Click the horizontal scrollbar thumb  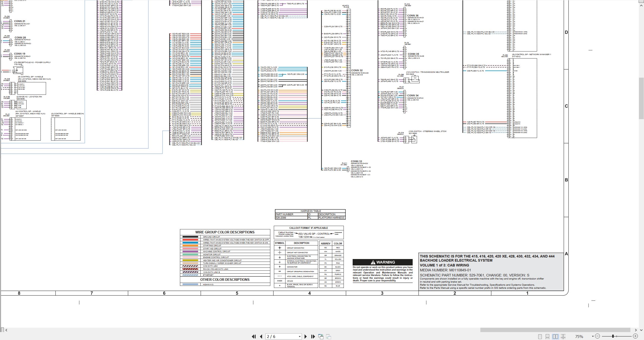[x=555, y=330]
